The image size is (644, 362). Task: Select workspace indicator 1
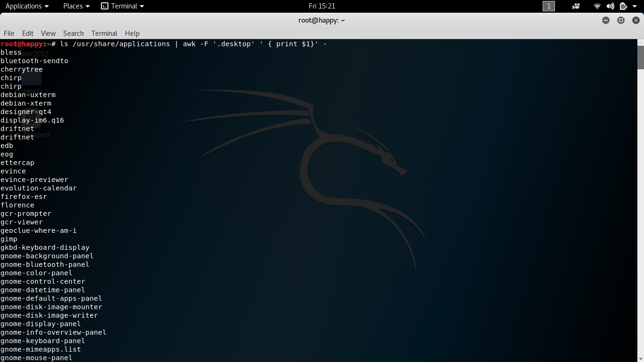click(549, 6)
